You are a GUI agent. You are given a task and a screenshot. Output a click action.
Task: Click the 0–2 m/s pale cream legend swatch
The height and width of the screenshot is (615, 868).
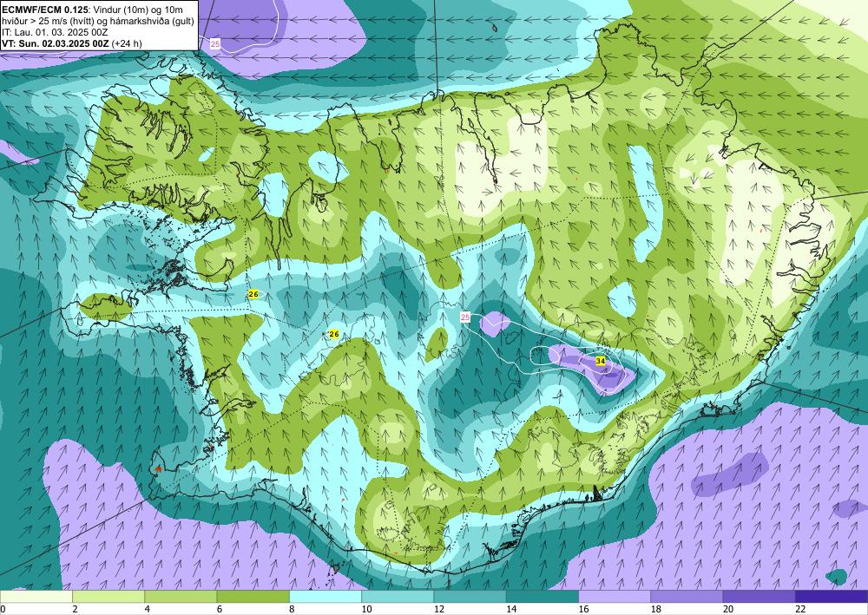click(x=36, y=597)
